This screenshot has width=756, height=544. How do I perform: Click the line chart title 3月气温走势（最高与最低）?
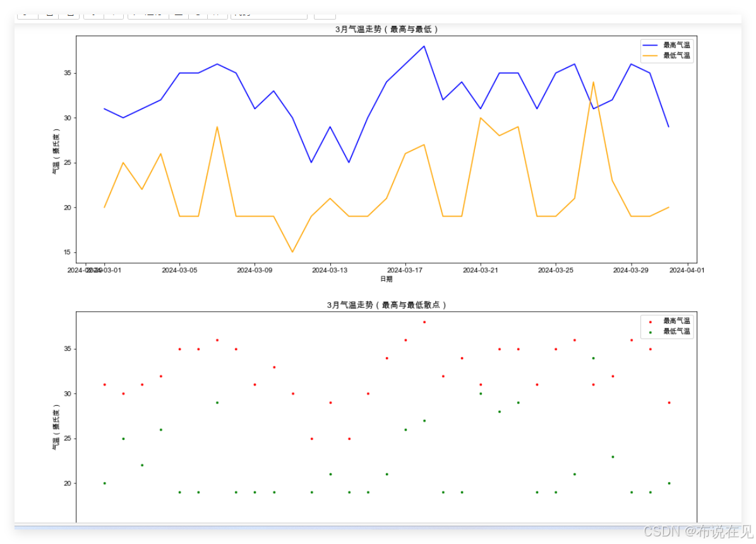pyautogui.click(x=386, y=30)
